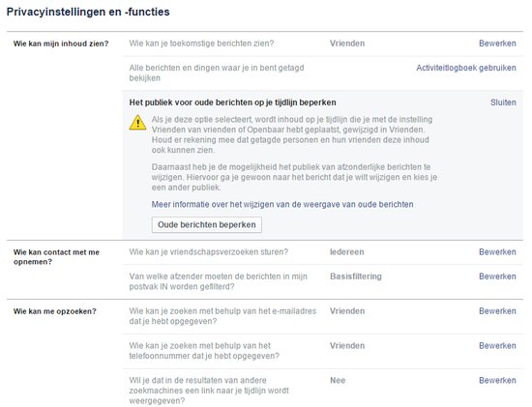Viewport: 532px width, 407px height.
Task: Edit who can see future posts
Action: pyautogui.click(x=497, y=44)
